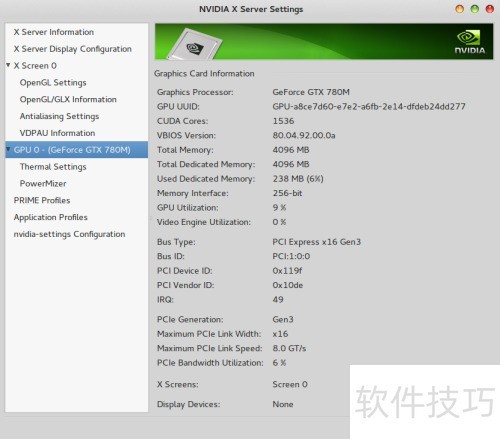Click Total Dedicated Memory value 4096 MB
Screen dimensions: 500x439
click(x=291, y=164)
